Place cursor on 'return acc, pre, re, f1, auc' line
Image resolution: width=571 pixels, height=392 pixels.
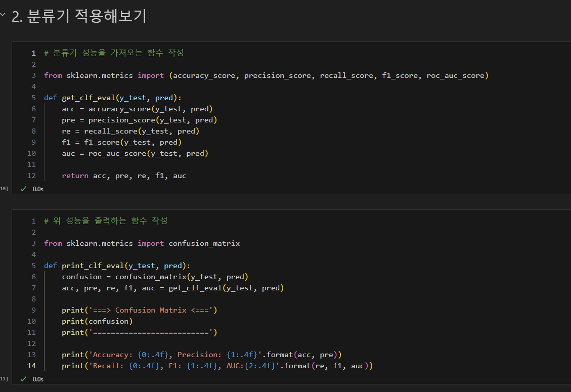point(124,176)
